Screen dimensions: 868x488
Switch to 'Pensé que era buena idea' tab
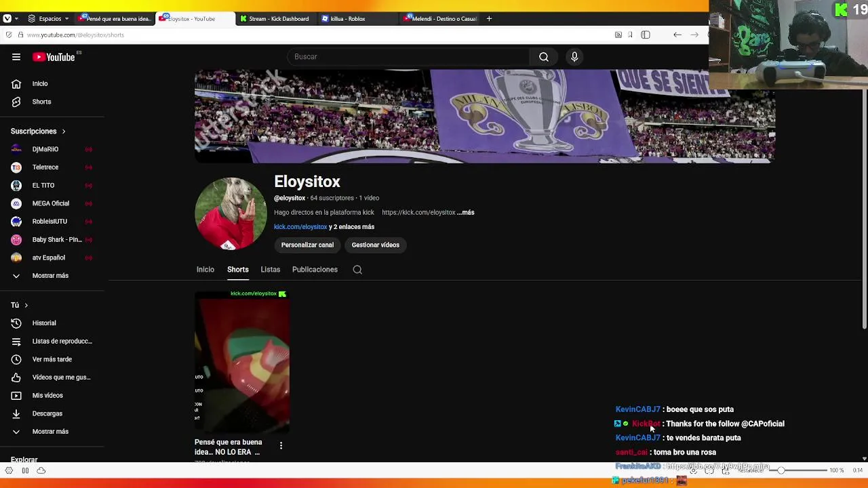click(x=116, y=18)
